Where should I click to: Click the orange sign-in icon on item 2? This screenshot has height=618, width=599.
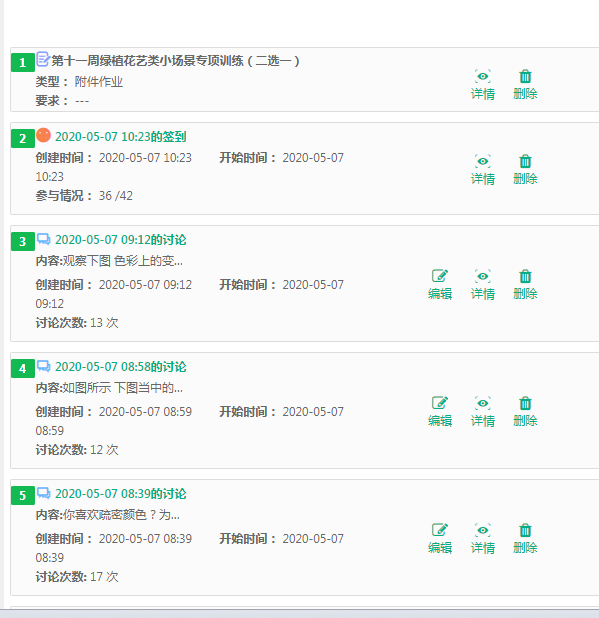click(x=43, y=135)
